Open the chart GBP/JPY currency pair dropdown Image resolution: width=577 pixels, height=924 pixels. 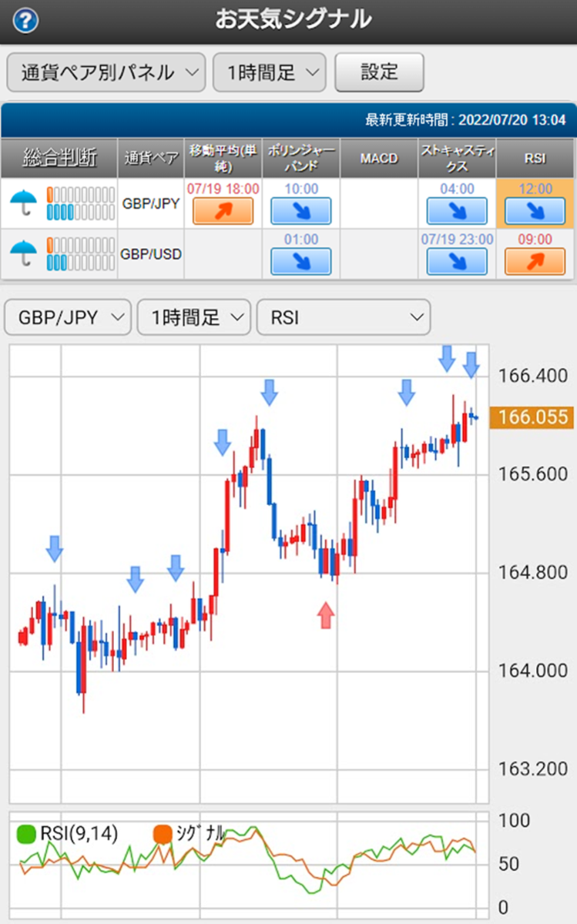pos(68,316)
